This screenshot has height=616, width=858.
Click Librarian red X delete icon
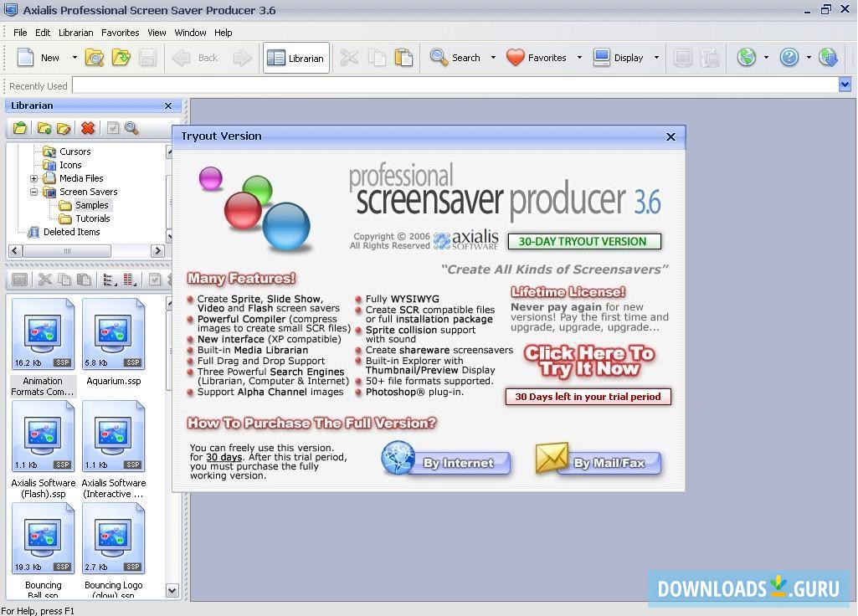click(x=88, y=128)
